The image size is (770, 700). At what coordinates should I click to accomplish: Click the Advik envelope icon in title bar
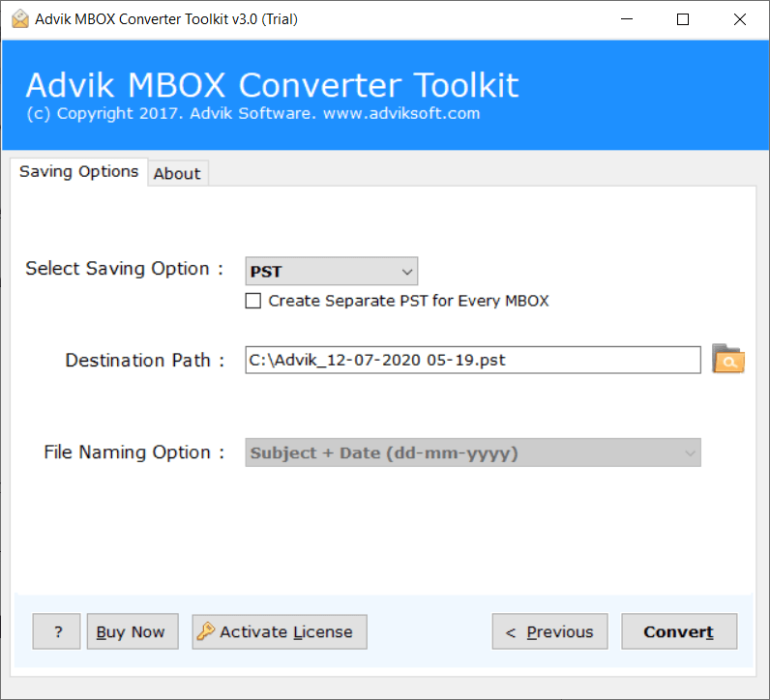tap(20, 19)
